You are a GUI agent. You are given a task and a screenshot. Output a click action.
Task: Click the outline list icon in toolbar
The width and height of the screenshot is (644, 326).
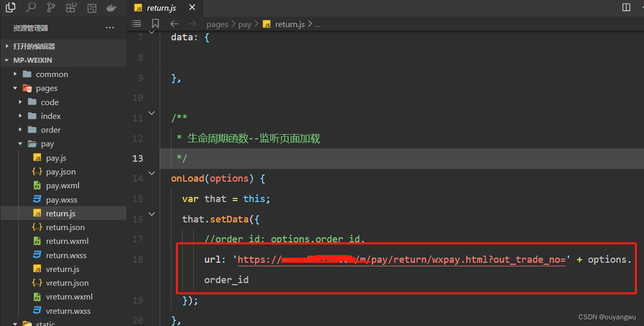point(137,23)
